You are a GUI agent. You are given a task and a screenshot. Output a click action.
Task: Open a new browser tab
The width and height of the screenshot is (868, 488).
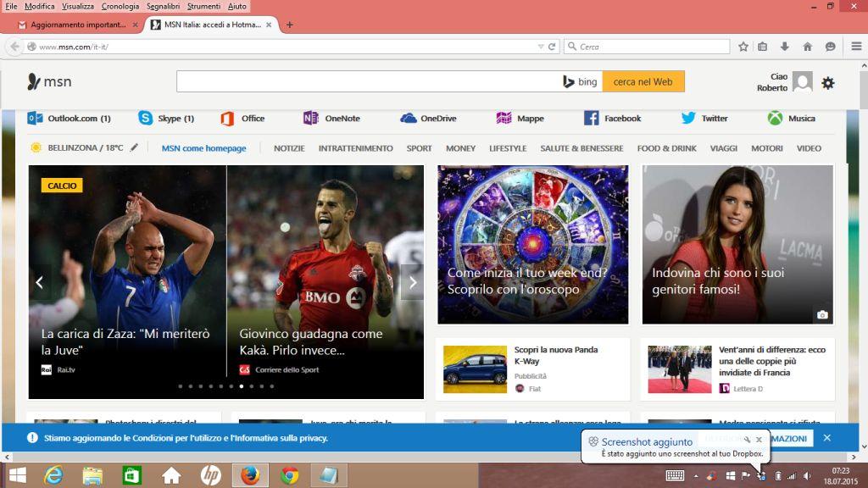point(290,25)
